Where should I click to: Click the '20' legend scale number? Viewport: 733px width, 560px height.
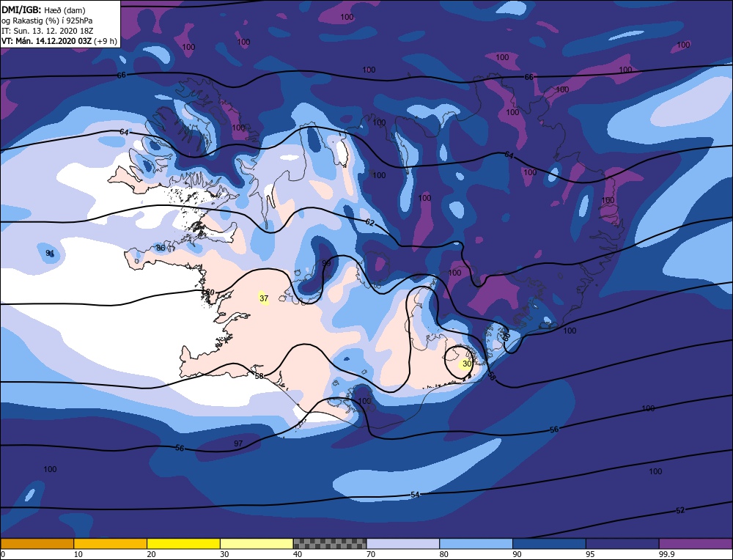(151, 554)
